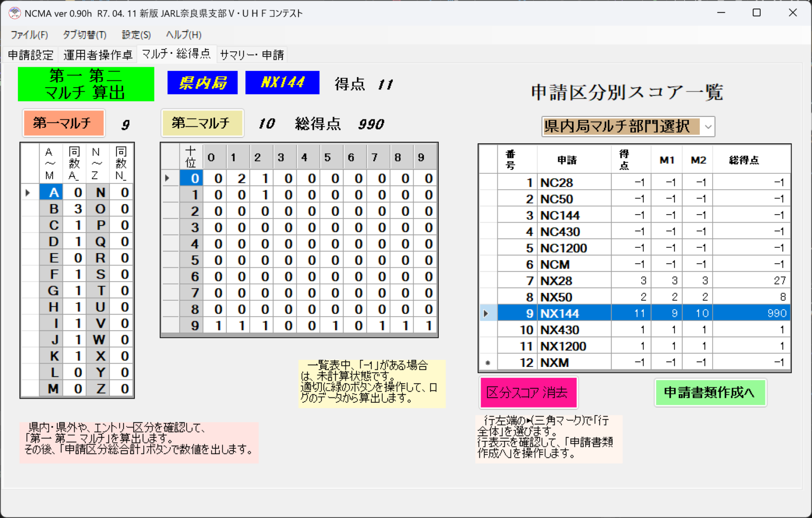Click the blue NX144 band indicator
812x518 pixels.
282,82
